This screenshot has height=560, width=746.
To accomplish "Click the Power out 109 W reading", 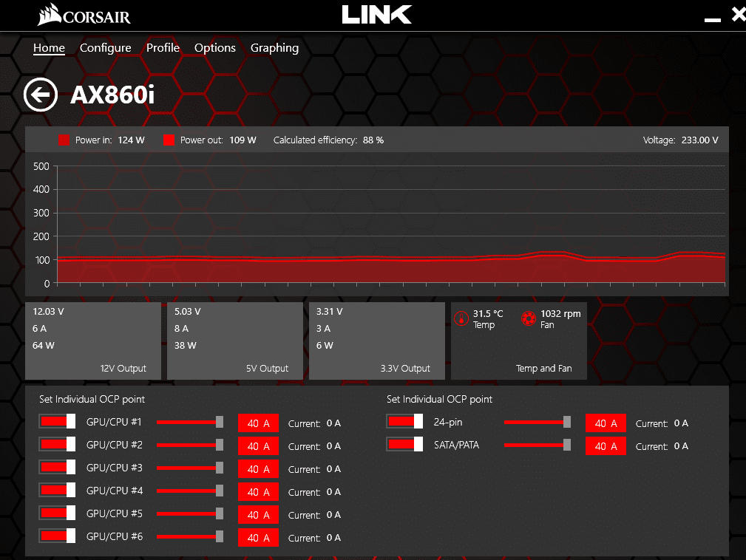I will [x=243, y=140].
